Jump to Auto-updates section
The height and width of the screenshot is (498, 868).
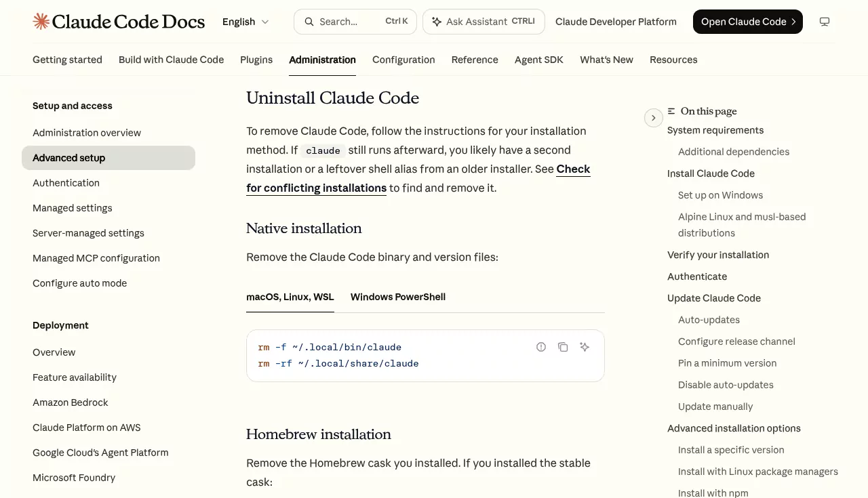(x=709, y=320)
